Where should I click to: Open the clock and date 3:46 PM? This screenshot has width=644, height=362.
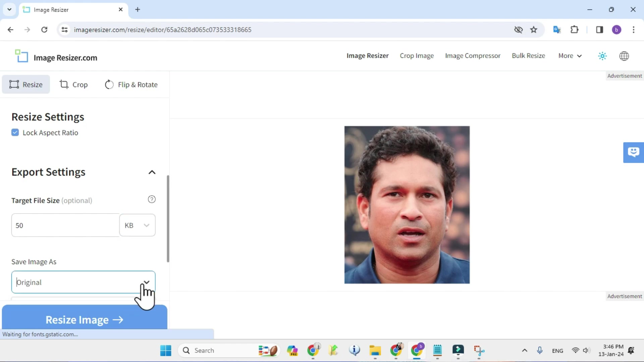(611, 350)
